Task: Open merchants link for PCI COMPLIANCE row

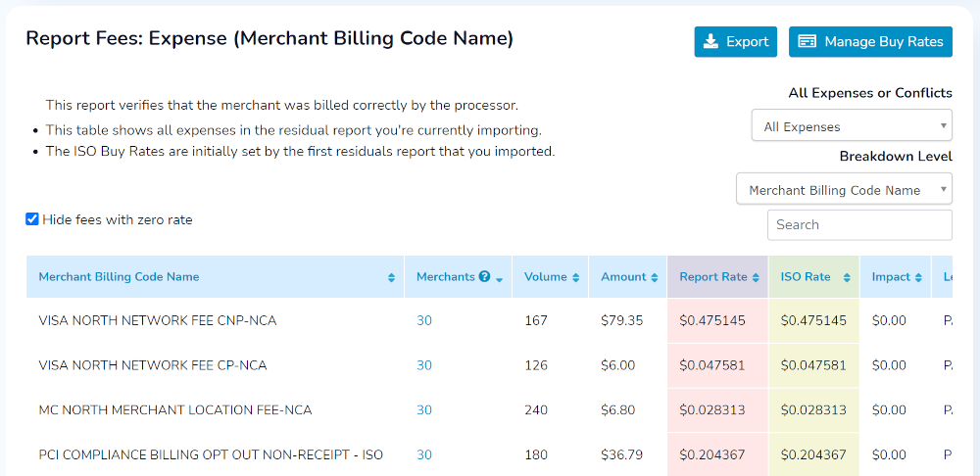Action: coord(424,454)
